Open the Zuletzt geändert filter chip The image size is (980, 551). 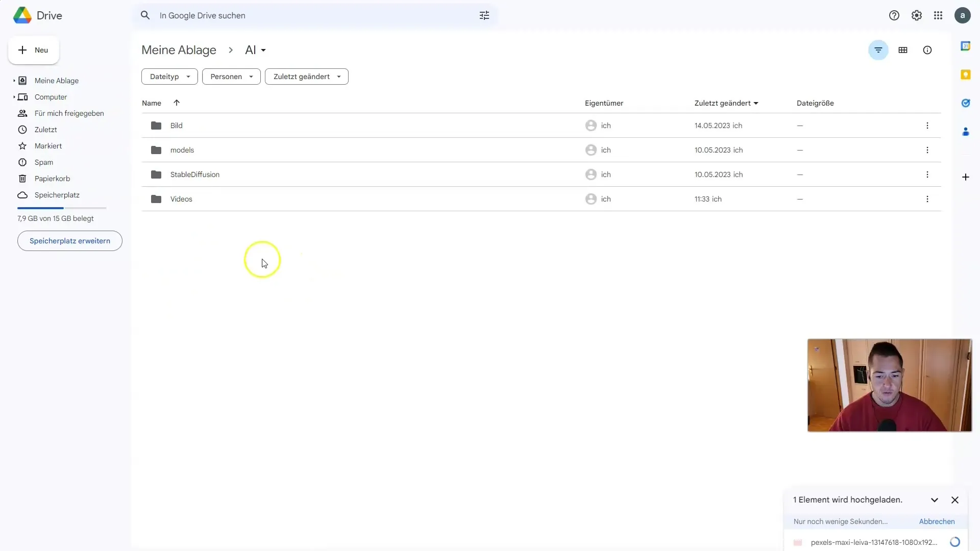[306, 77]
